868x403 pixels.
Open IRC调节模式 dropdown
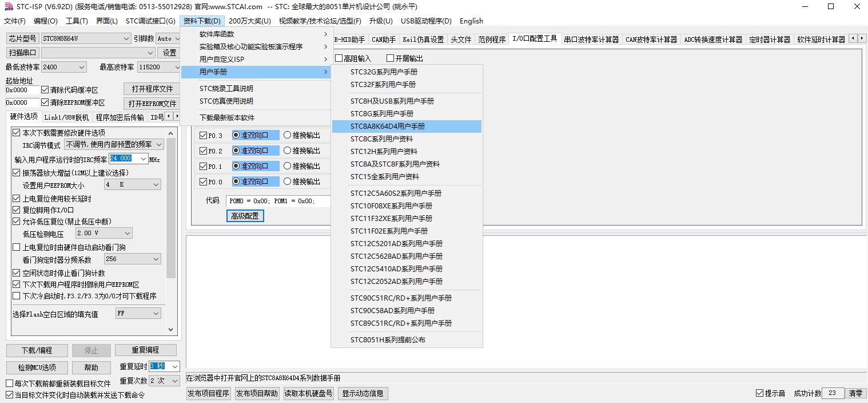point(114,145)
